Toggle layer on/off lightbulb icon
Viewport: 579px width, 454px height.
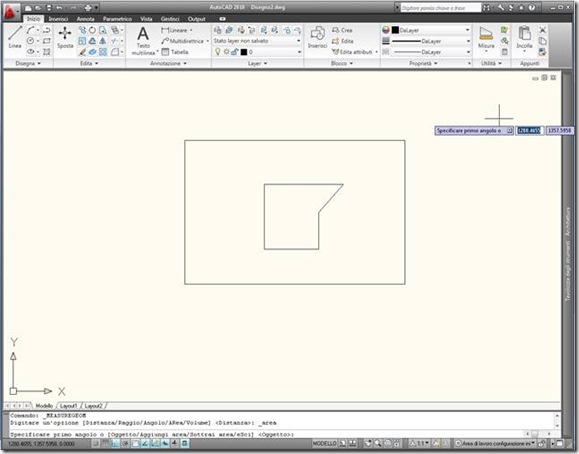click(x=217, y=52)
